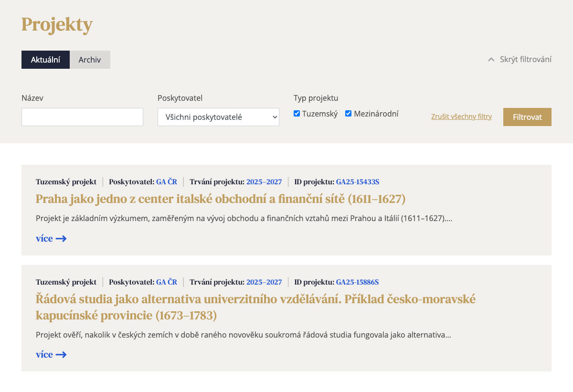
Task: Click Zrušit všechny filtry link
Action: pos(461,117)
